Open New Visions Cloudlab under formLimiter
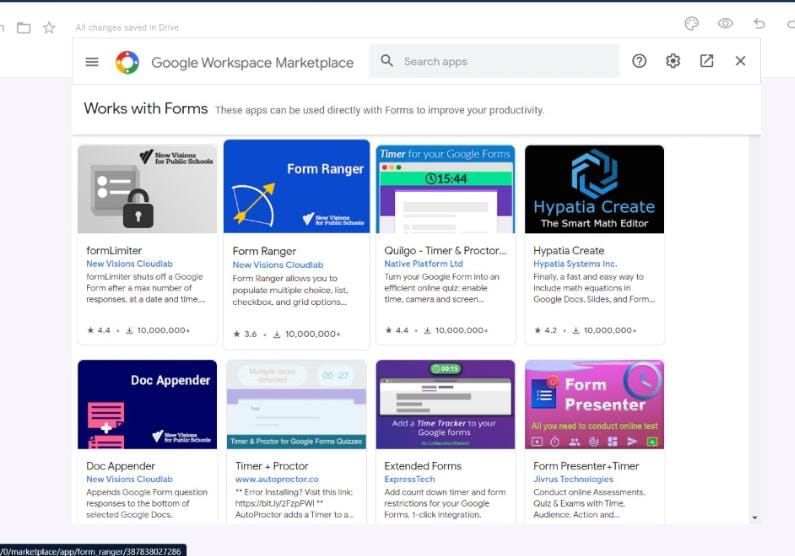Viewport: 795px width, 556px height. pos(129,264)
